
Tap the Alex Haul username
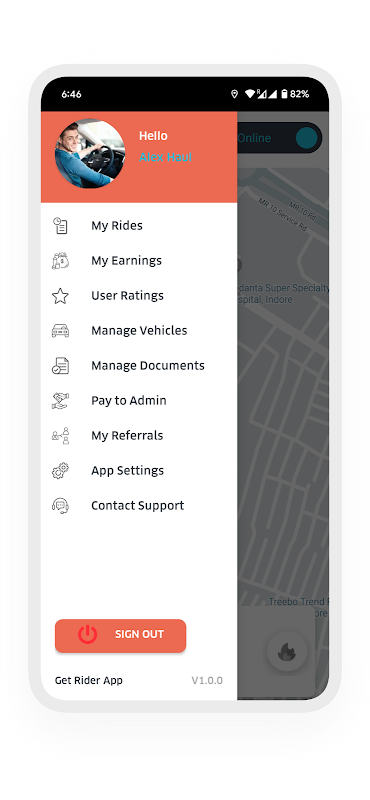(165, 157)
